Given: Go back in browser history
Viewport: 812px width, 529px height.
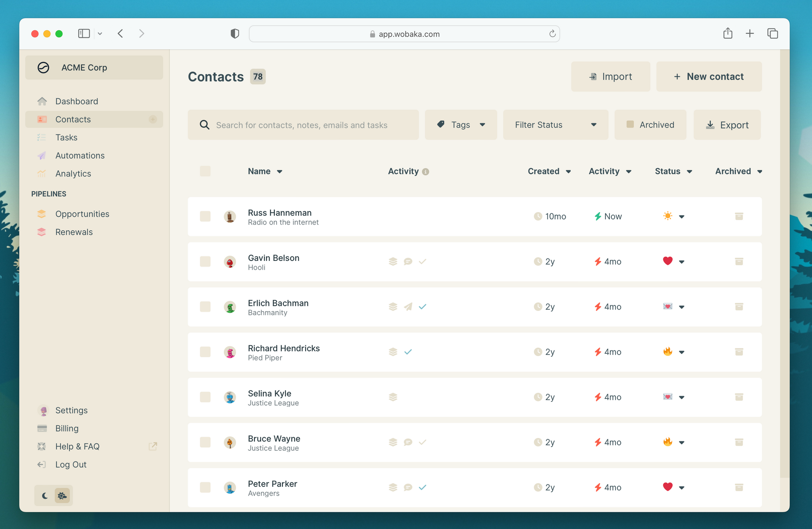Looking at the screenshot, I should [120, 33].
